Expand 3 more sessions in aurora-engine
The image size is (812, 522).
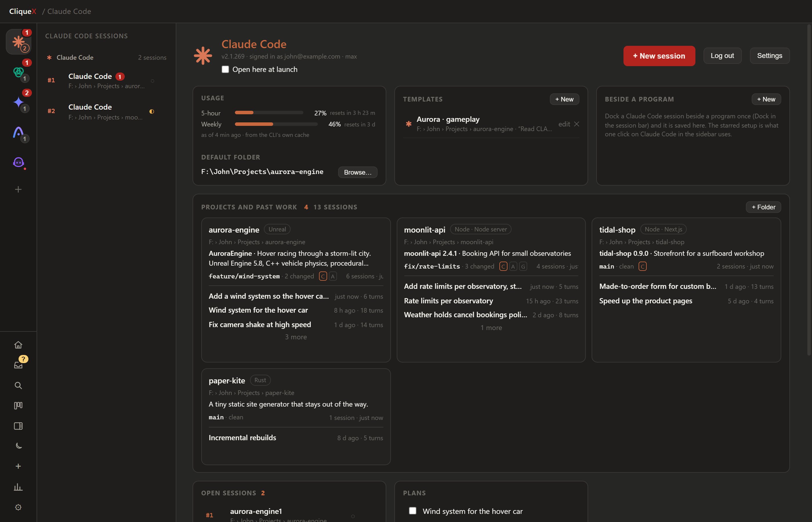click(296, 337)
